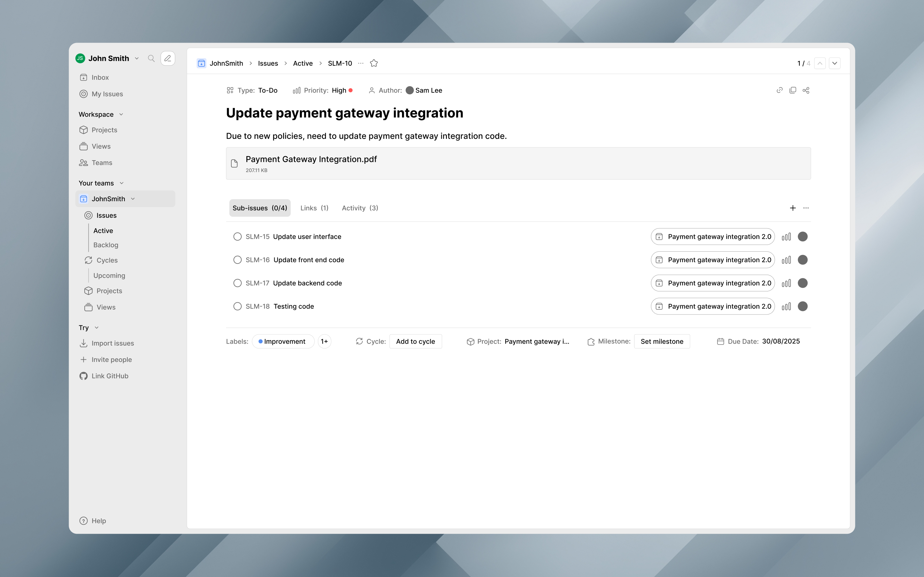Screen dimensions: 924x577
Task: Click the Add to cycle button
Action: (x=415, y=341)
